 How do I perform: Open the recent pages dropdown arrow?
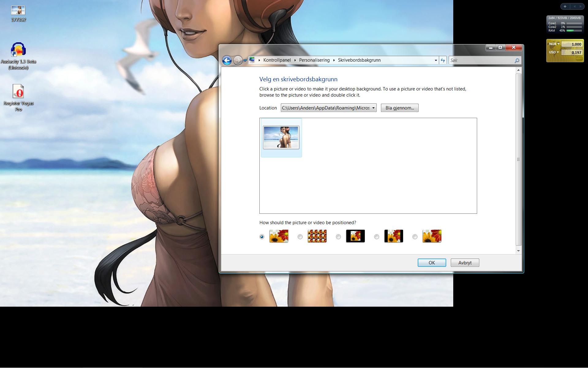coord(245,60)
